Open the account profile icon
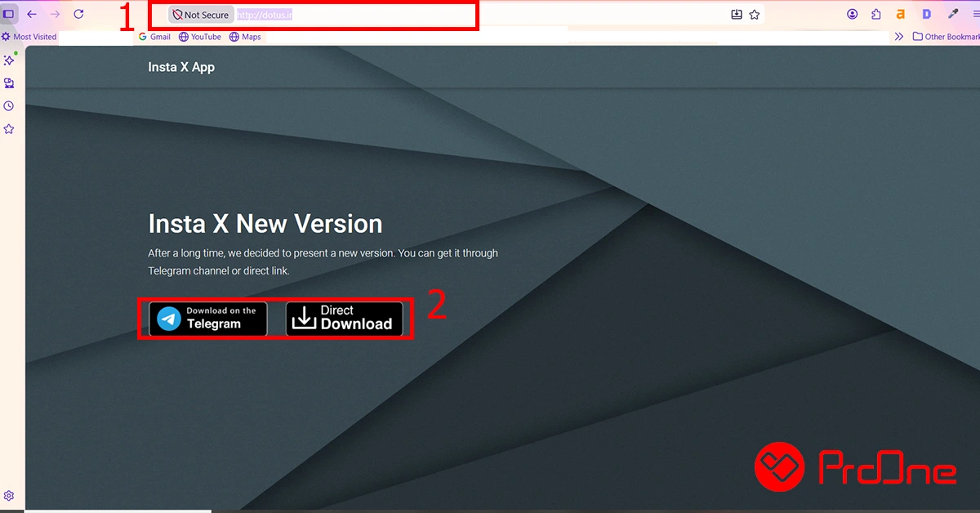 [x=853, y=14]
